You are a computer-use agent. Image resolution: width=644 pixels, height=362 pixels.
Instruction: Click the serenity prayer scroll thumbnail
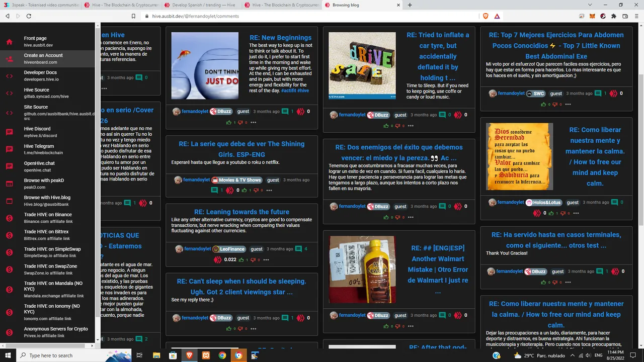pos(519,156)
